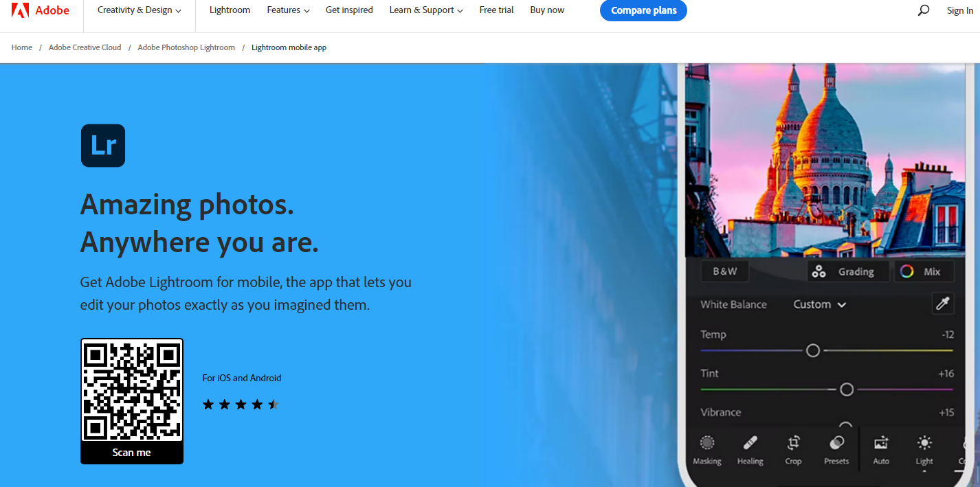Open Free trial nav item
980x487 pixels.
coord(497,10)
